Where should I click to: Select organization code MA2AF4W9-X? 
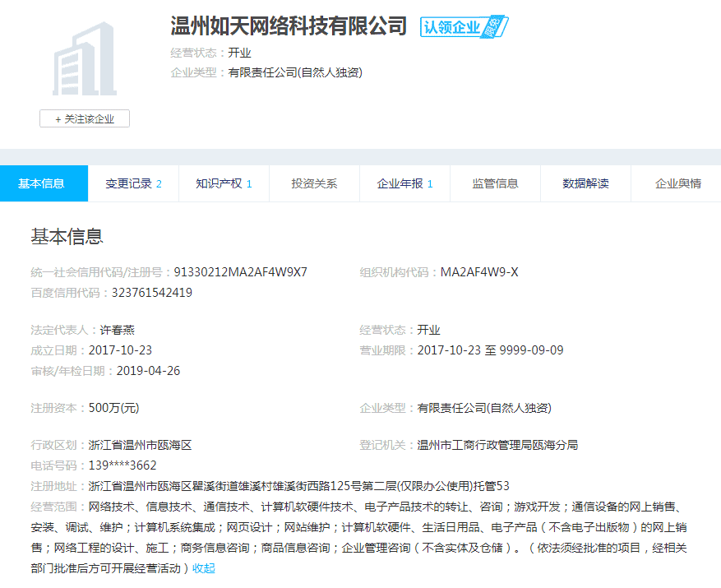(x=479, y=272)
